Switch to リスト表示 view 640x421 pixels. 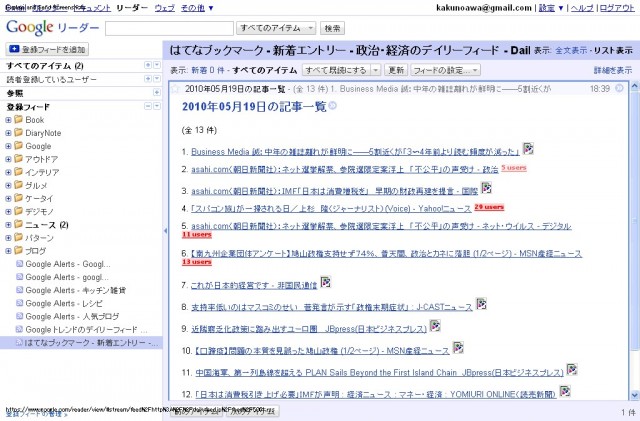click(613, 51)
